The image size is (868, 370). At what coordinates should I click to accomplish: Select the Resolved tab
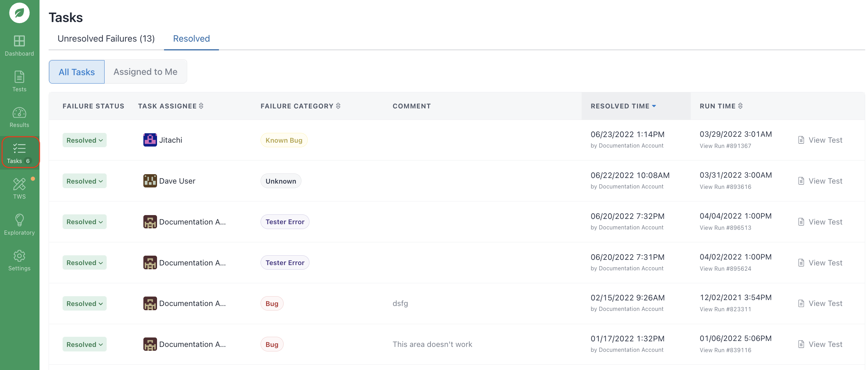click(x=192, y=38)
